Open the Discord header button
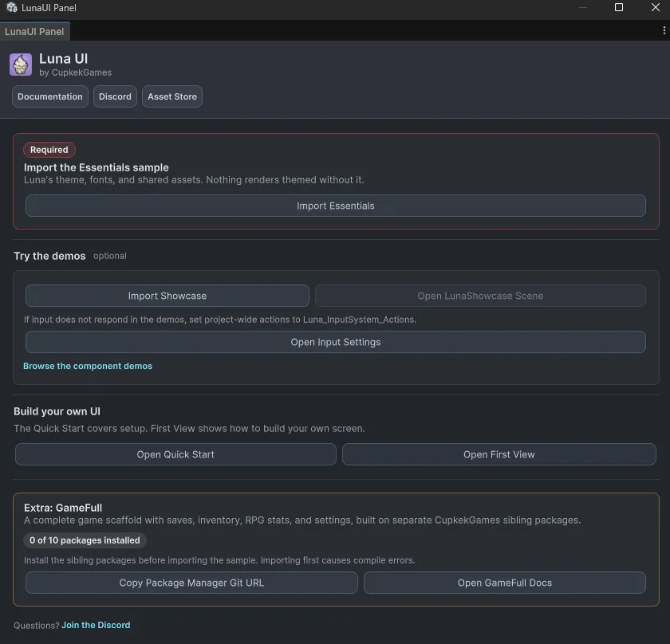Screen dimensions: 670x644 click(115, 96)
